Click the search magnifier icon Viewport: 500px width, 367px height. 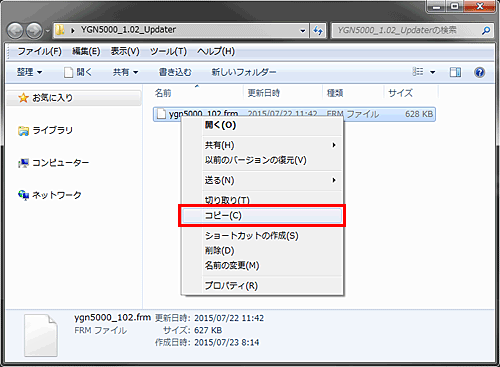[x=486, y=31]
